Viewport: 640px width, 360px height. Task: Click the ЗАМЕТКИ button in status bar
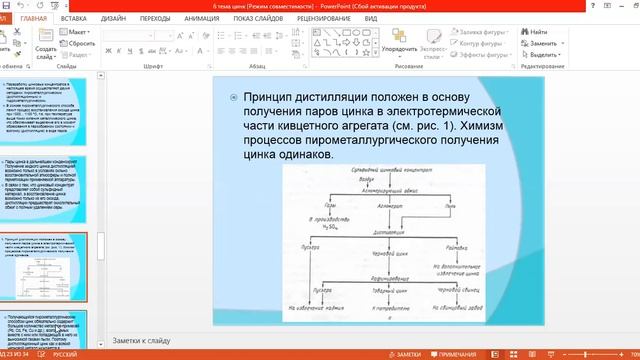point(405,354)
